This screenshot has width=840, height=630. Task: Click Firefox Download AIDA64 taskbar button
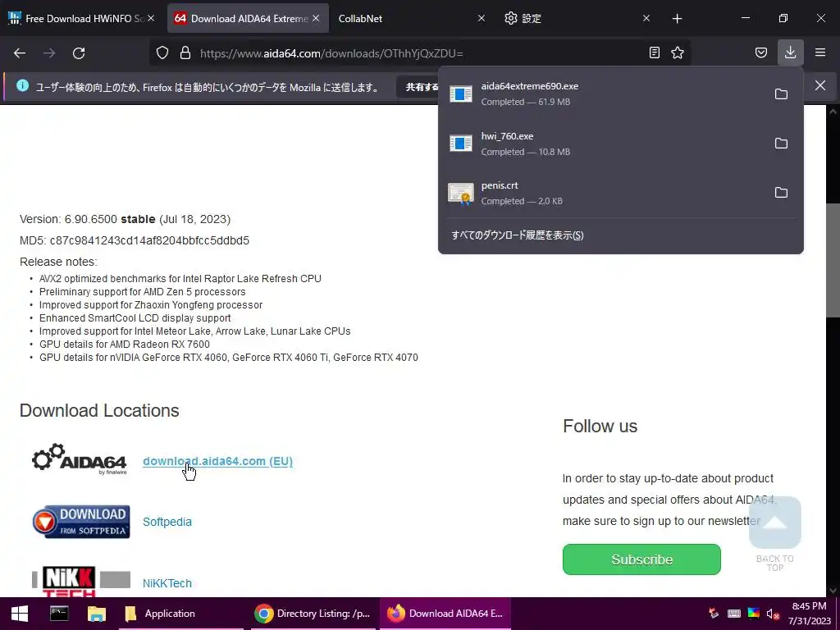[x=445, y=614]
